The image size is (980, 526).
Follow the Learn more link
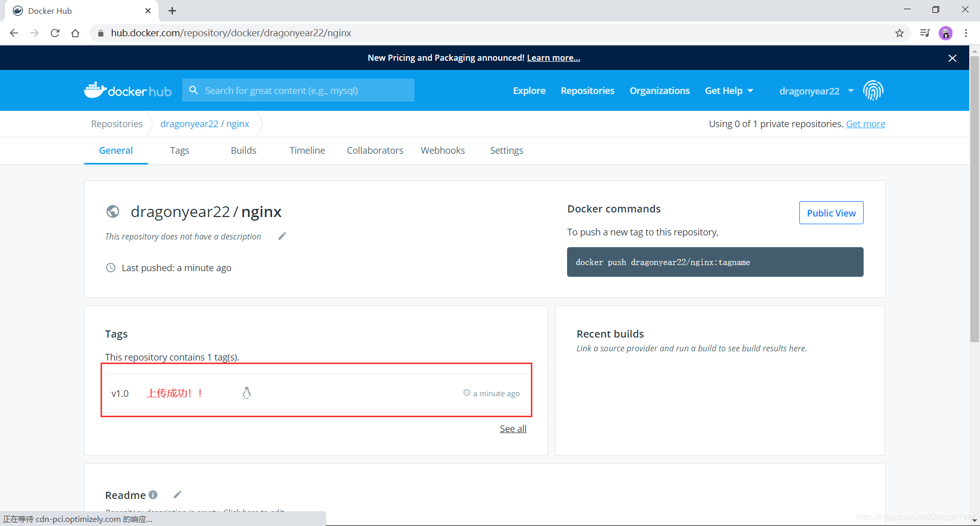553,58
